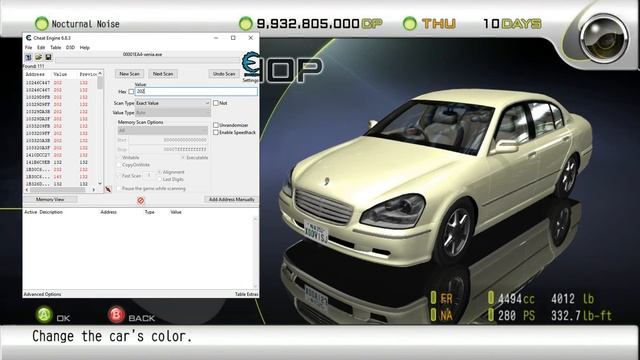Select the found row with value 145

click(60, 177)
